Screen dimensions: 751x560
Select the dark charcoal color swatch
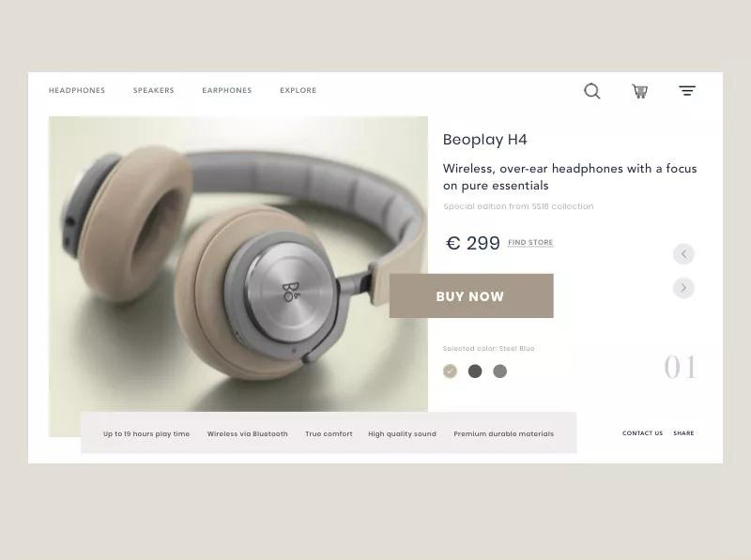pos(475,371)
